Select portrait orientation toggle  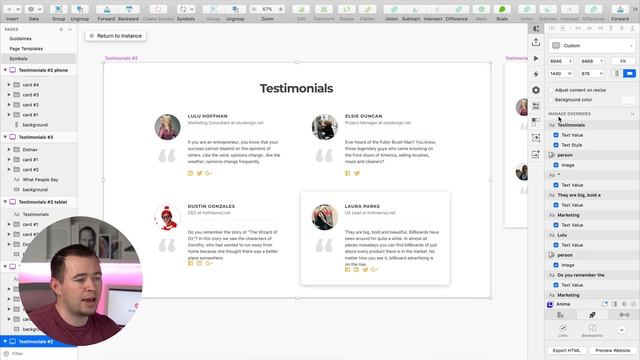point(617,73)
